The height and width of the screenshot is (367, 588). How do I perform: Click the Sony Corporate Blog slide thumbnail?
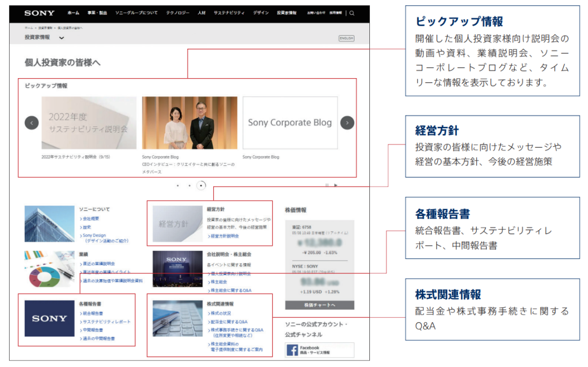[290, 122]
